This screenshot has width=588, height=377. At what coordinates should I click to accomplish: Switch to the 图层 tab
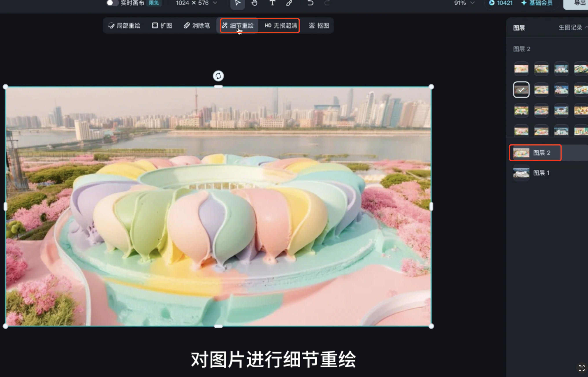coord(519,28)
